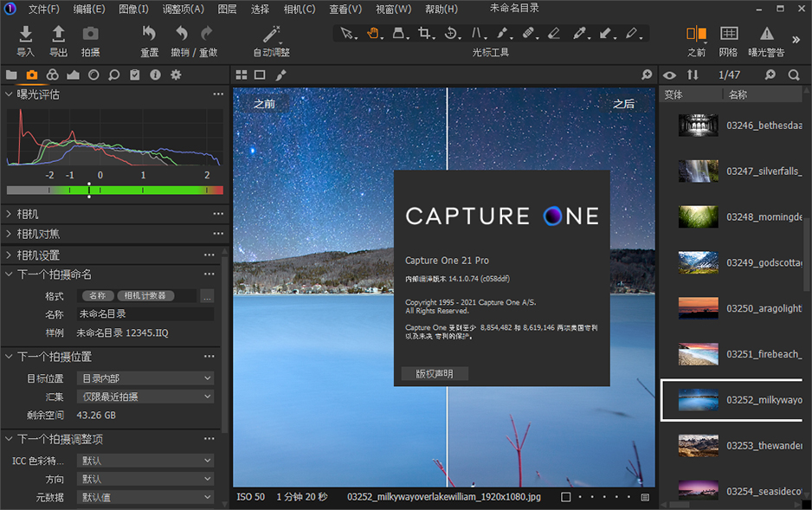The width and height of the screenshot is (812, 510).
Task: Click the 导入 (Import) toolbar icon
Action: point(26,35)
